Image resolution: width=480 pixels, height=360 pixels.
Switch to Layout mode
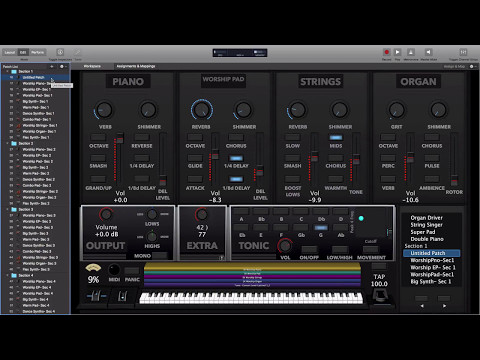10,52
